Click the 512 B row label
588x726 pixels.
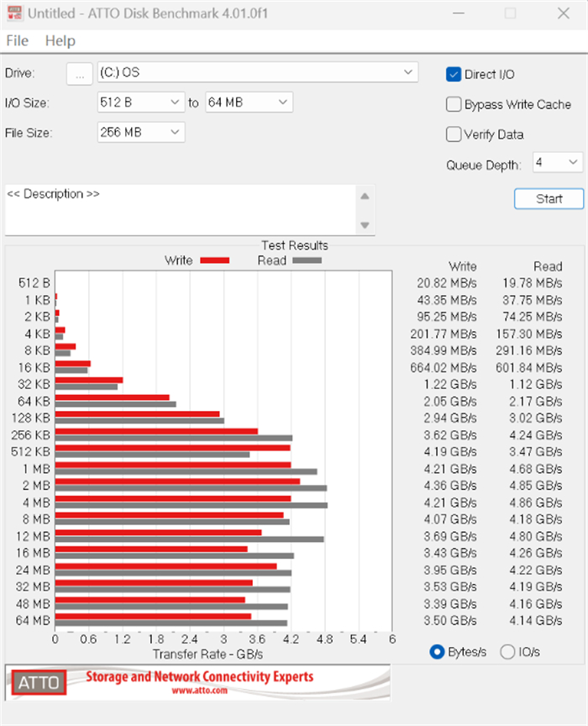point(34,283)
